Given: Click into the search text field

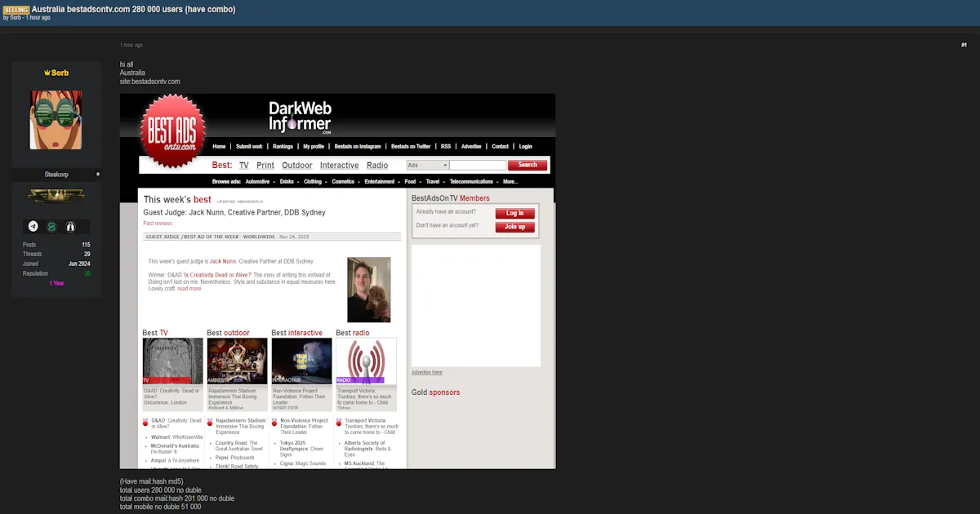Looking at the screenshot, I should click(x=478, y=165).
